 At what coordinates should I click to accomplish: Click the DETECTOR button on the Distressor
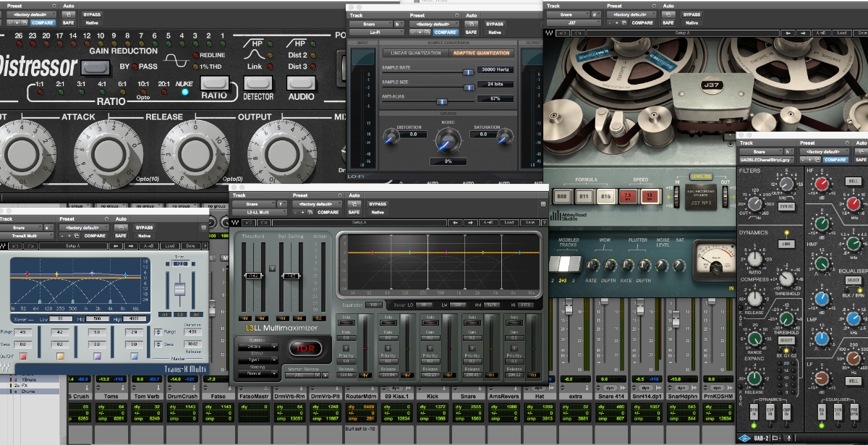tap(258, 82)
